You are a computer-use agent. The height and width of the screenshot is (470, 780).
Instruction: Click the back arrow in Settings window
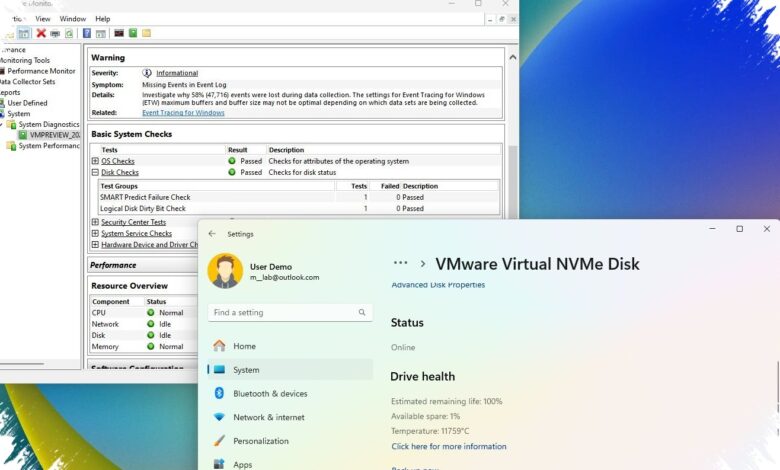[212, 234]
